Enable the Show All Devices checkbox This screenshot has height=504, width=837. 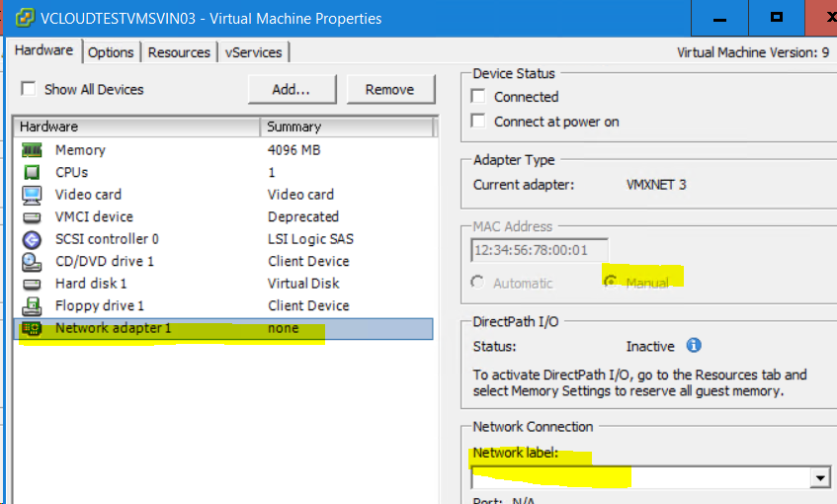[28, 89]
